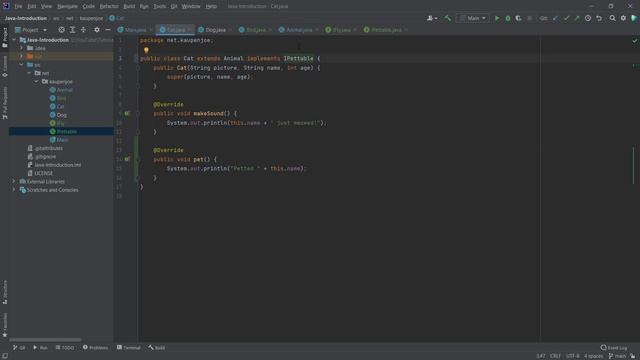
Task: Commit changes with the Git checkmark
Action: pos(566,18)
